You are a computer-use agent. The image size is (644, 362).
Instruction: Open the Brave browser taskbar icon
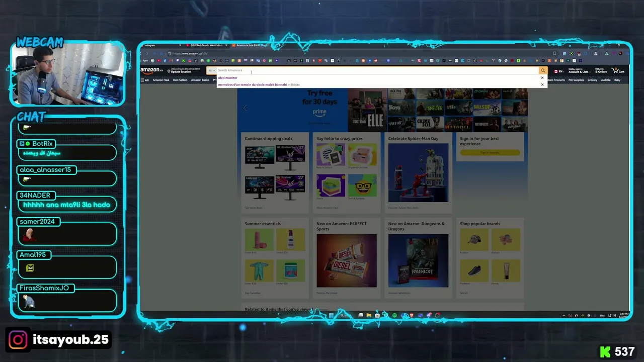click(x=412, y=316)
